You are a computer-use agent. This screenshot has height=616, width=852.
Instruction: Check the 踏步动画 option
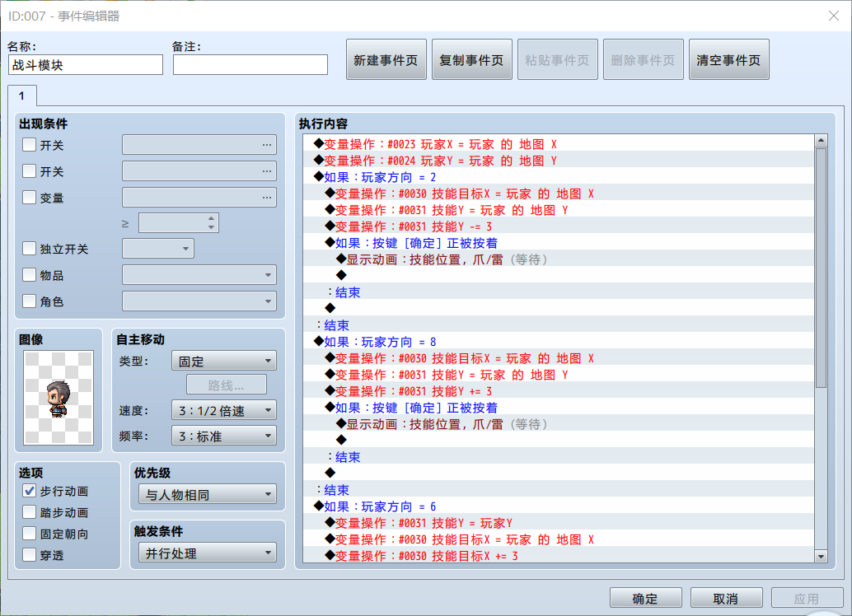(30, 512)
